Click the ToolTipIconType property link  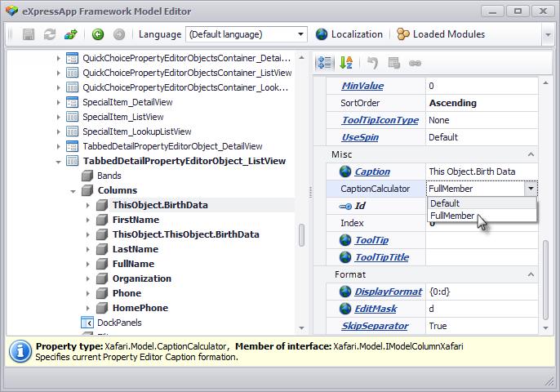click(x=380, y=120)
